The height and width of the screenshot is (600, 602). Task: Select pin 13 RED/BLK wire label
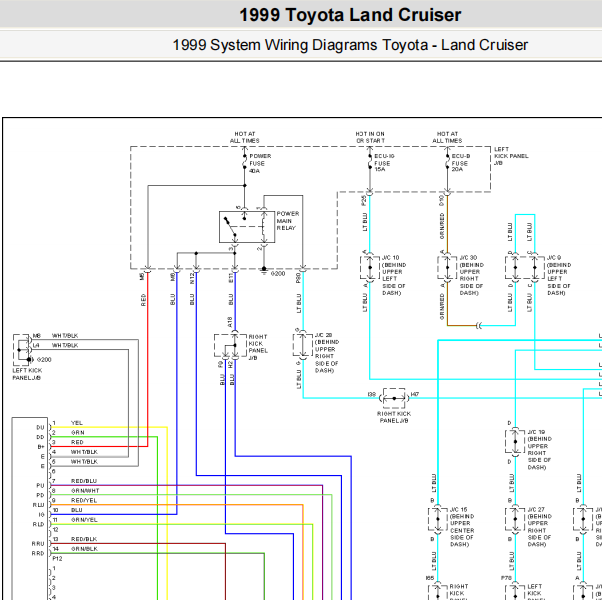[x=84, y=539]
